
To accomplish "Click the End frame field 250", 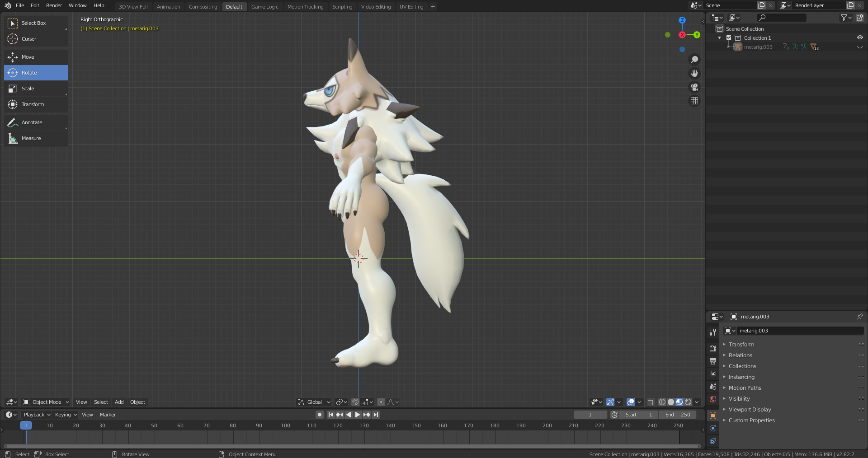I will (677, 415).
